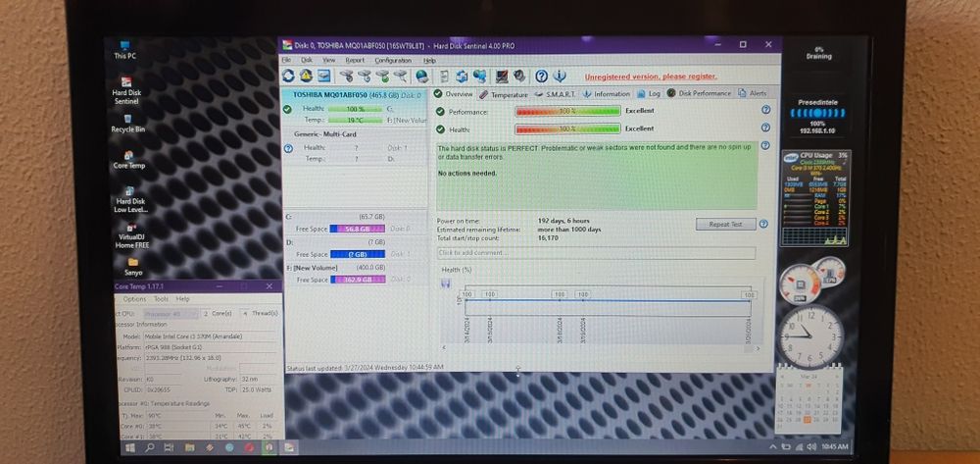
Task: Open File Explorer from the taskbar
Action: 189,447
